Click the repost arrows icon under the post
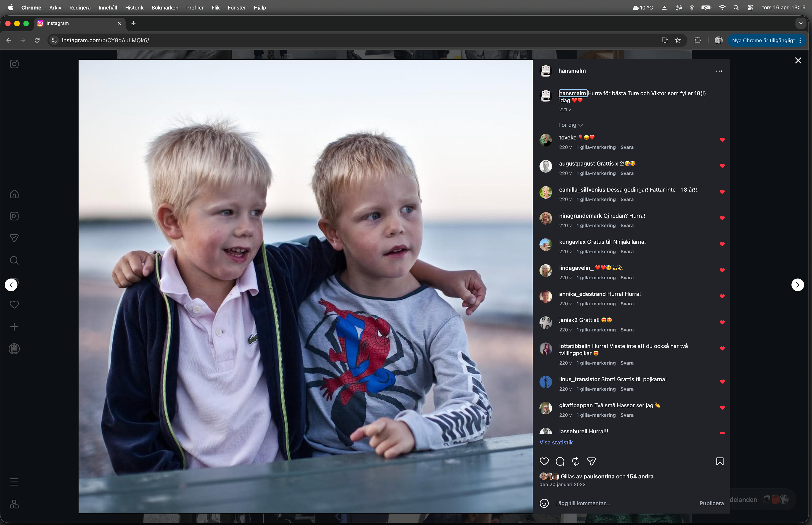This screenshot has height=525, width=812. coord(576,461)
